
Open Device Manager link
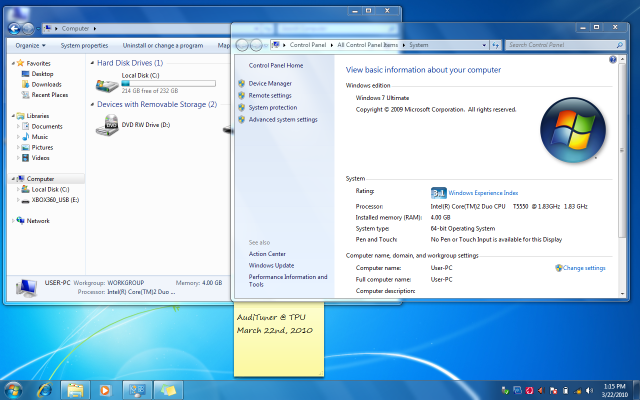pos(270,83)
